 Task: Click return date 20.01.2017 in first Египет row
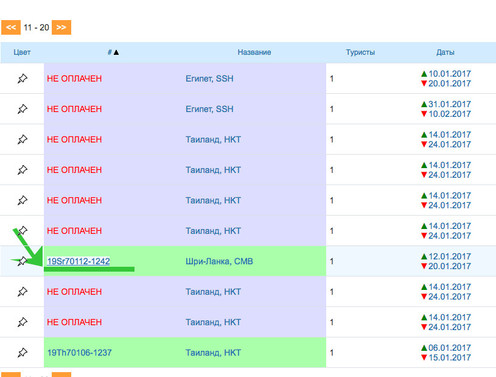(x=449, y=83)
